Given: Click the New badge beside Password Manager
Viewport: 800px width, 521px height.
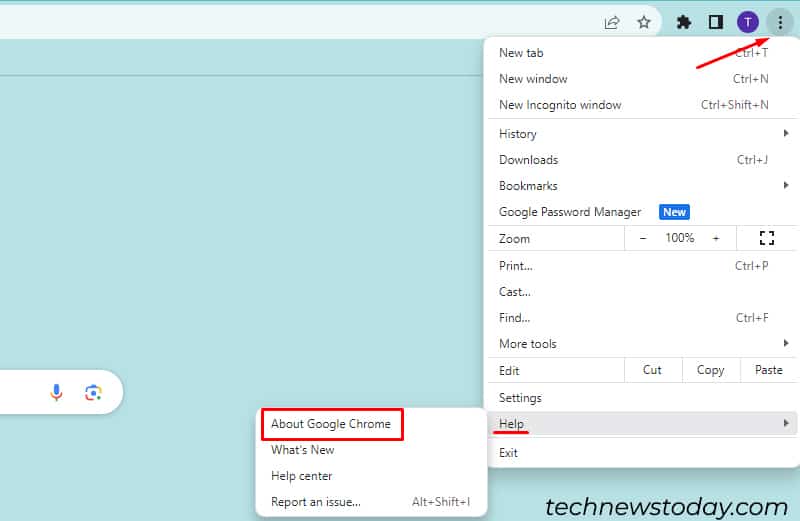Looking at the screenshot, I should tap(674, 212).
